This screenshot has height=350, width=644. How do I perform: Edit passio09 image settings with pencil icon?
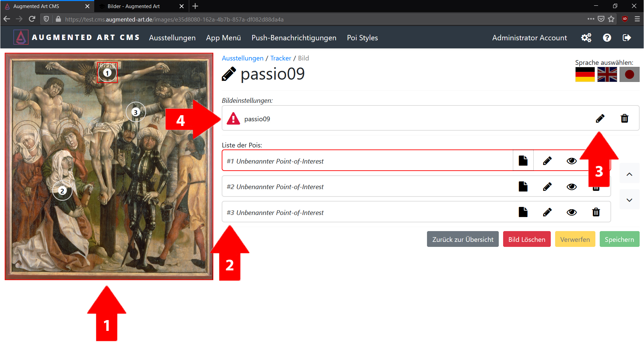click(x=600, y=119)
